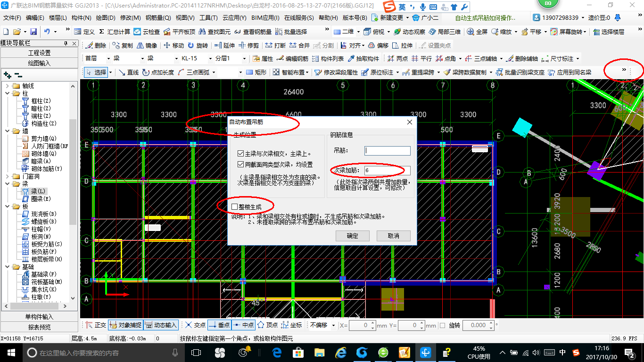Collapse the 柱 tree node
This screenshot has width=644, height=362.
(x=8, y=93)
